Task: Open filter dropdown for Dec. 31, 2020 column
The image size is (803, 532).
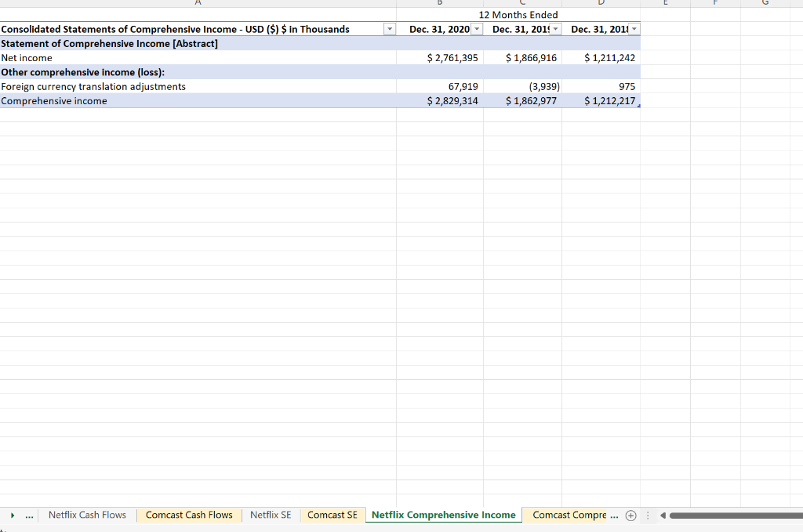Action: 477,29
